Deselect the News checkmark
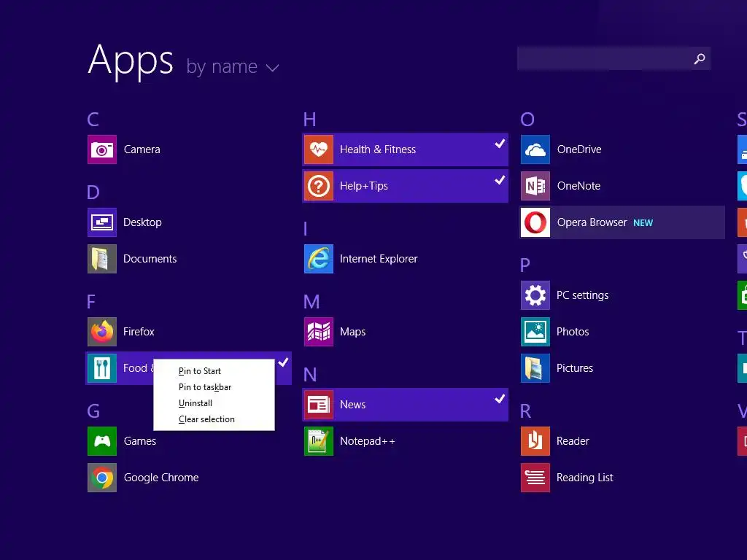The height and width of the screenshot is (560, 747). point(500,399)
